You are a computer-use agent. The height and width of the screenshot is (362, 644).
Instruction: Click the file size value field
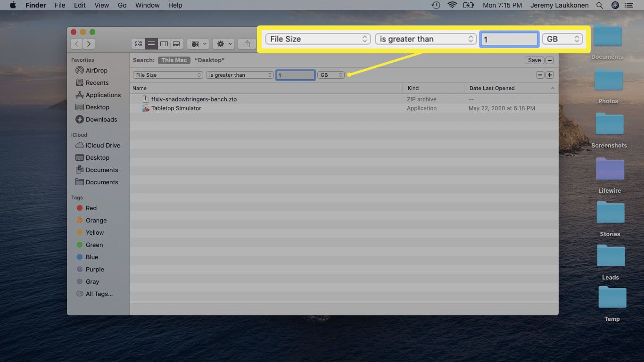(295, 75)
